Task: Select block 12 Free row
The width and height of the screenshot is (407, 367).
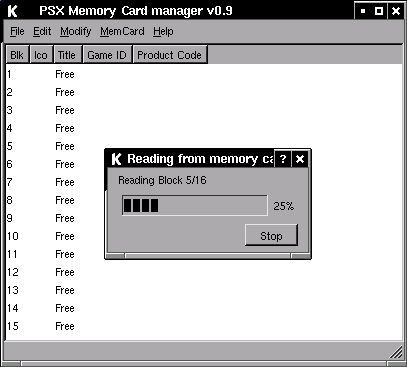Action: (x=204, y=272)
